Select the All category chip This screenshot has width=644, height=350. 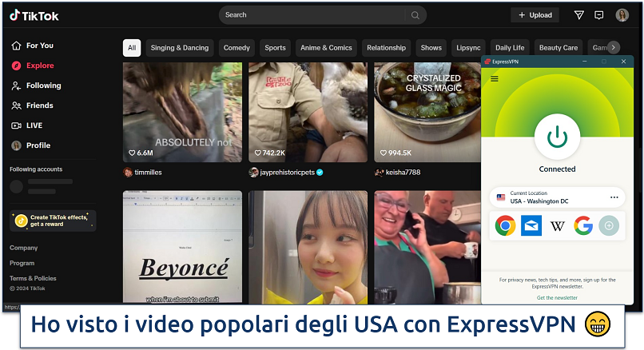pyautogui.click(x=132, y=48)
